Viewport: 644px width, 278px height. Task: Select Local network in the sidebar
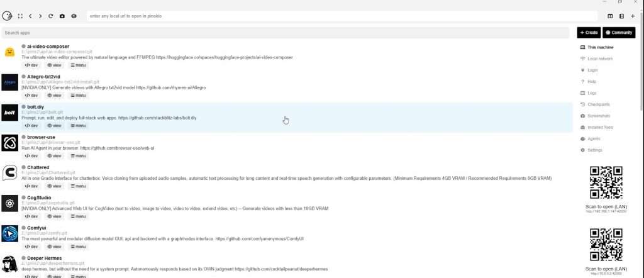coord(596,58)
